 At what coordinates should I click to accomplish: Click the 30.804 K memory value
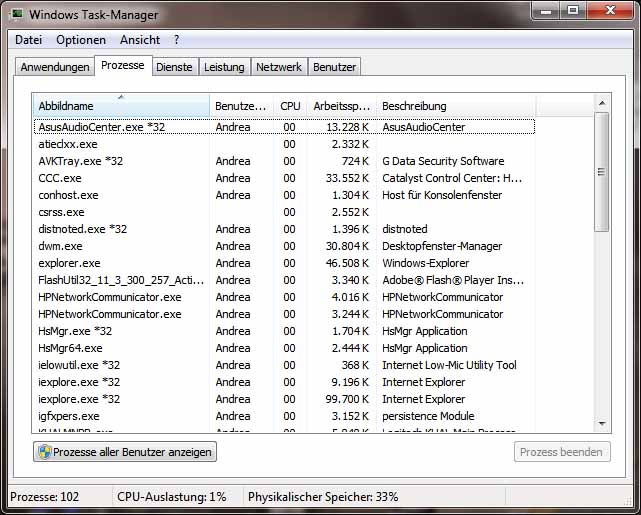click(347, 246)
